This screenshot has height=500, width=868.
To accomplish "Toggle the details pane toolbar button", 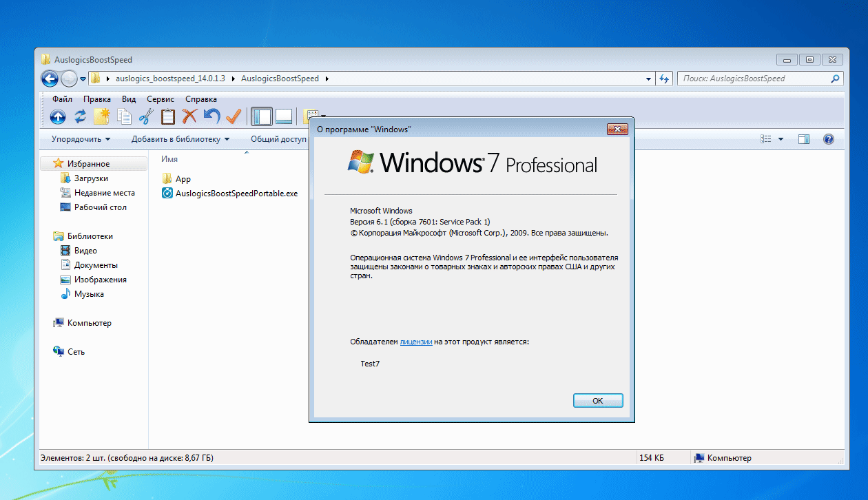I will coord(284,116).
